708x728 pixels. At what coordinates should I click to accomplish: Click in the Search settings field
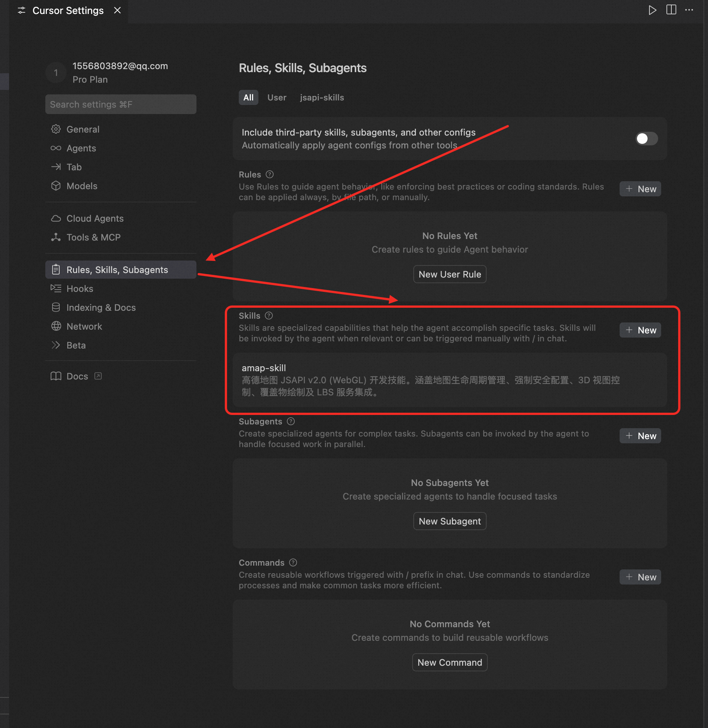[x=121, y=104]
